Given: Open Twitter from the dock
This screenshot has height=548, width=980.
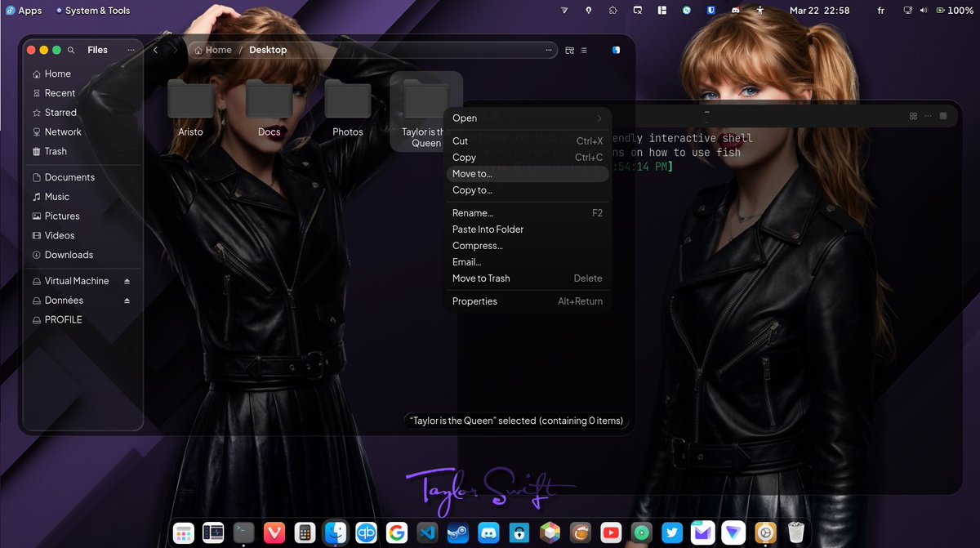Looking at the screenshot, I should (x=672, y=532).
